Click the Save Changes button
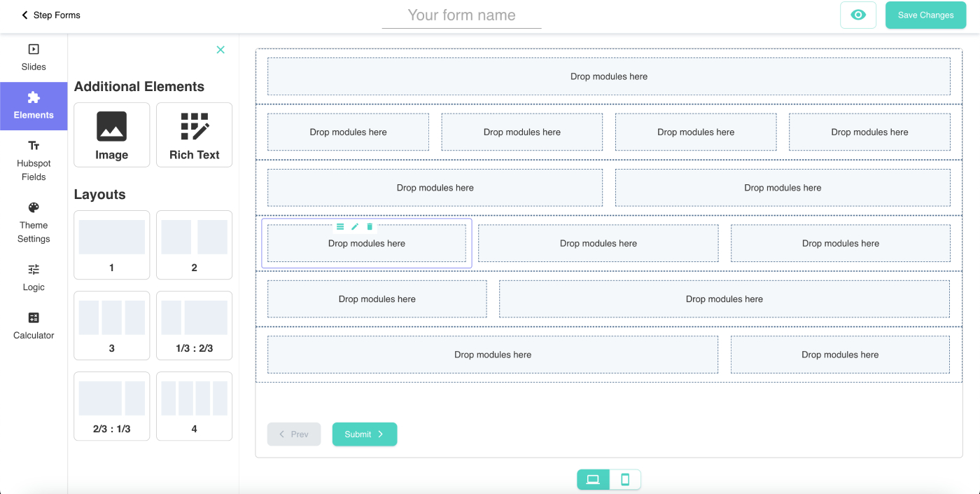This screenshot has width=980, height=494. pos(925,15)
